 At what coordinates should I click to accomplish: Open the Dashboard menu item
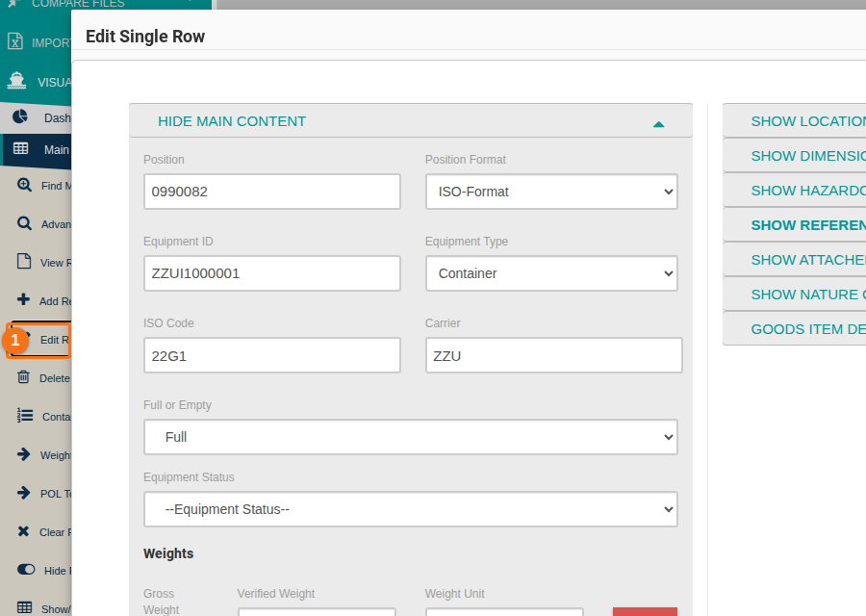click(x=36, y=117)
